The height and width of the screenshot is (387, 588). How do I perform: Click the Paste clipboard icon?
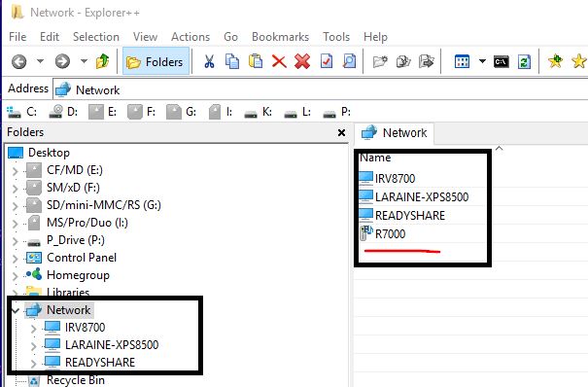(x=256, y=61)
